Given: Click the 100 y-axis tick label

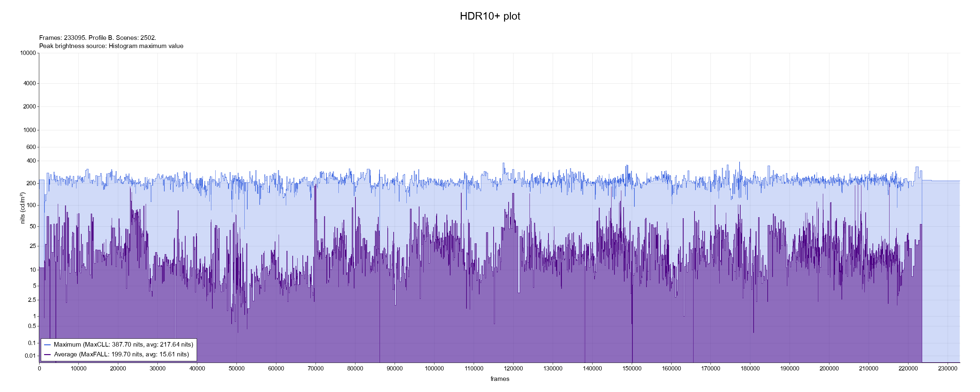Looking at the screenshot, I should [31, 205].
